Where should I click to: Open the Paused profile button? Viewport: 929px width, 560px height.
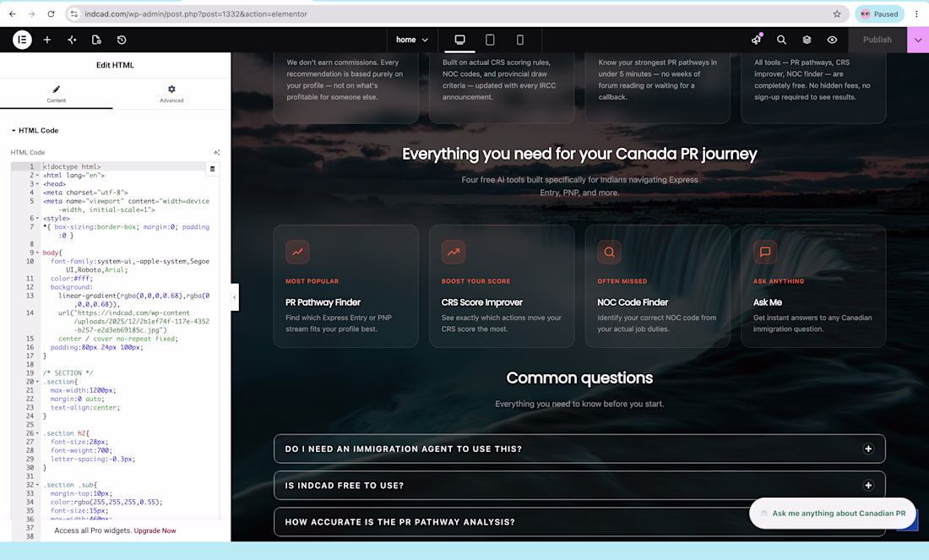pyautogui.click(x=879, y=14)
